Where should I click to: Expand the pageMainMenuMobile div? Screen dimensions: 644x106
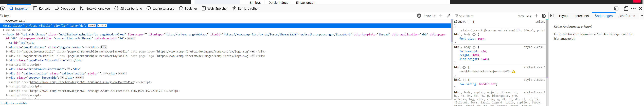click(x=7, y=52)
